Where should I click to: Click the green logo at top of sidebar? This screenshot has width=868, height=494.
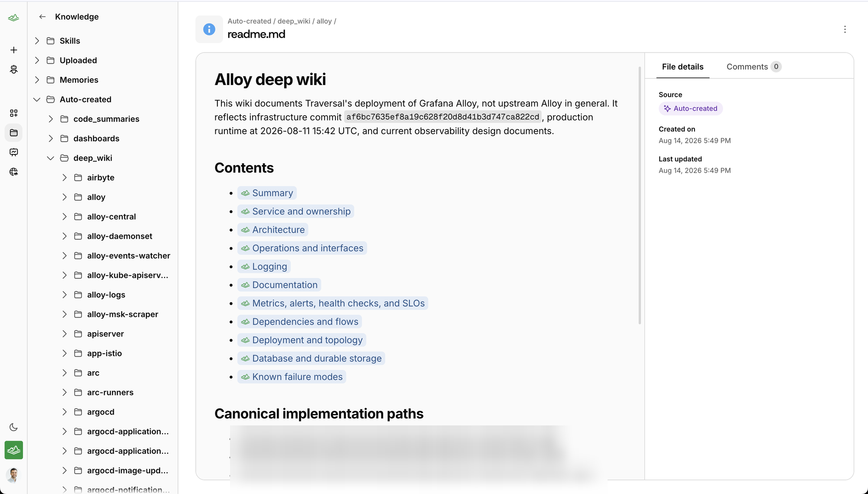tap(13, 18)
